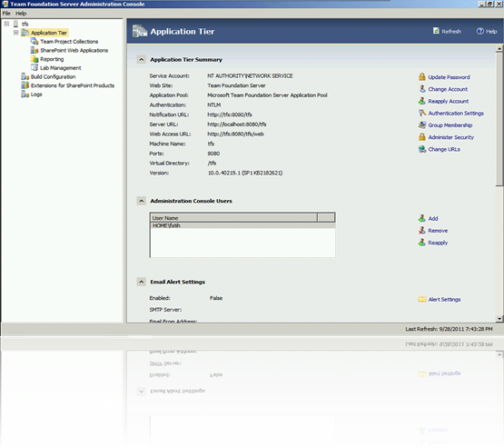Click the Web Access URL value
Screen dimensions: 504x448
pyautogui.click(x=235, y=134)
